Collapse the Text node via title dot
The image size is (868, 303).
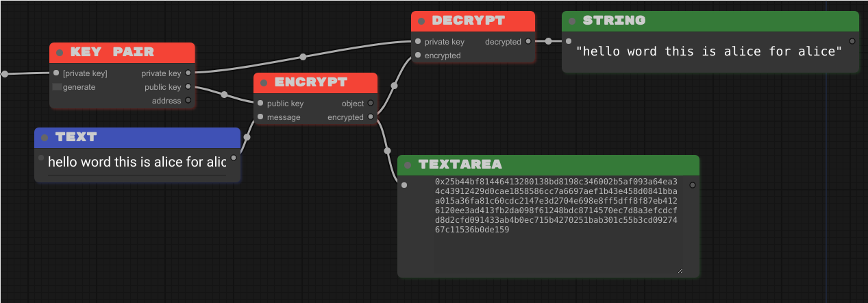point(45,137)
